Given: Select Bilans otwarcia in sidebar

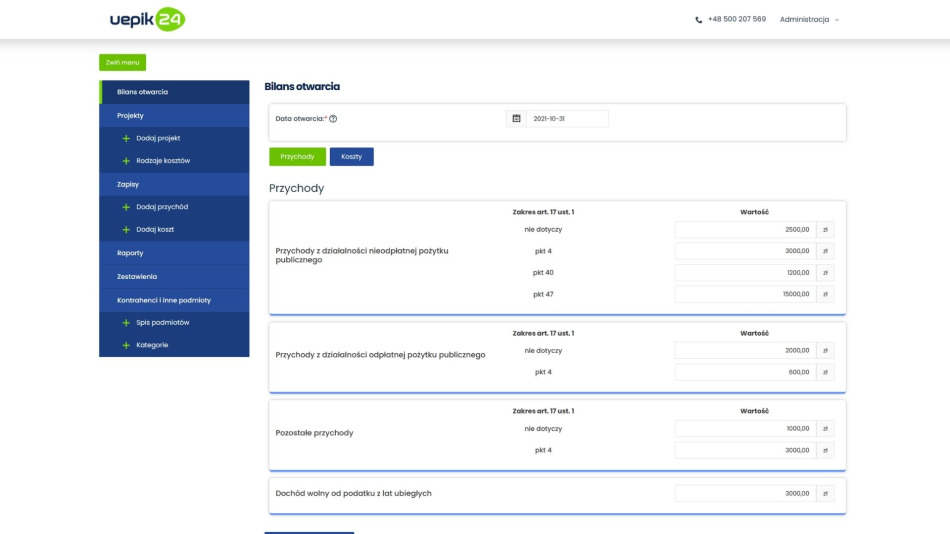Looking at the screenshot, I should [174, 92].
